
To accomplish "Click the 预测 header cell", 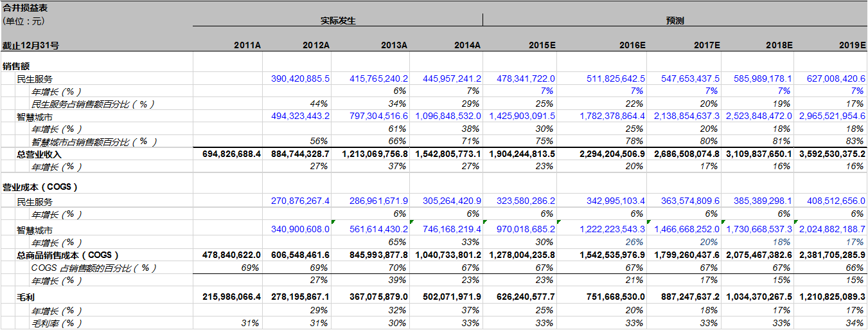I will pos(675,21).
